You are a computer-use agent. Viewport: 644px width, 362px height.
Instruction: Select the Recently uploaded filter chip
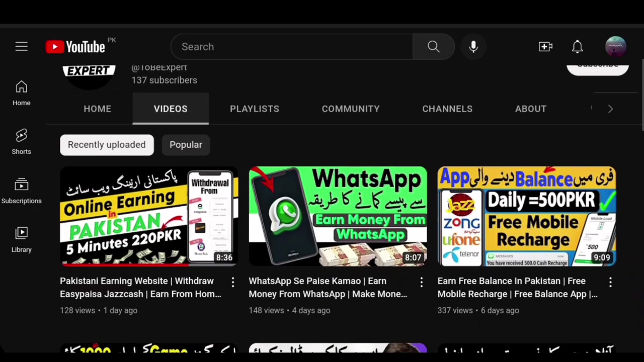tap(107, 145)
